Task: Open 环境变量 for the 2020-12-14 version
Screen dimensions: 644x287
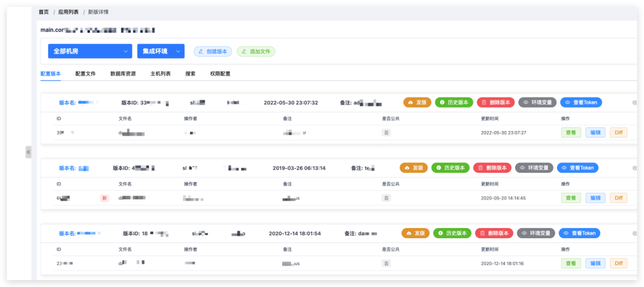Action: (536, 233)
